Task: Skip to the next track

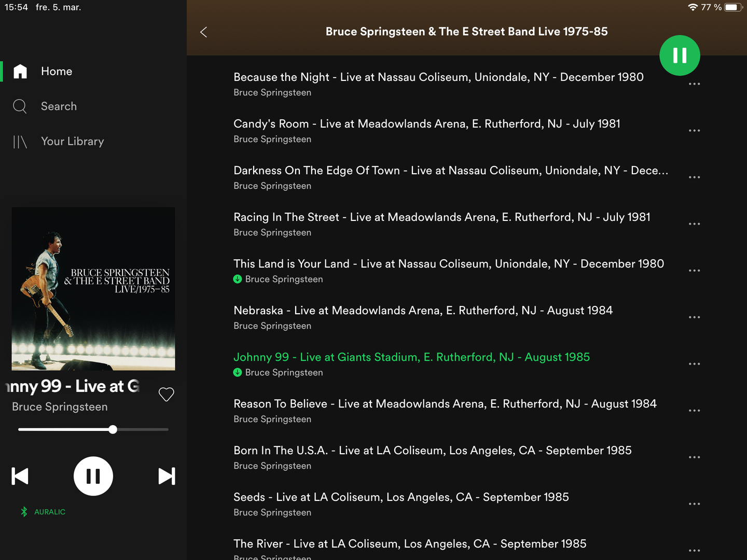Action: (x=167, y=476)
